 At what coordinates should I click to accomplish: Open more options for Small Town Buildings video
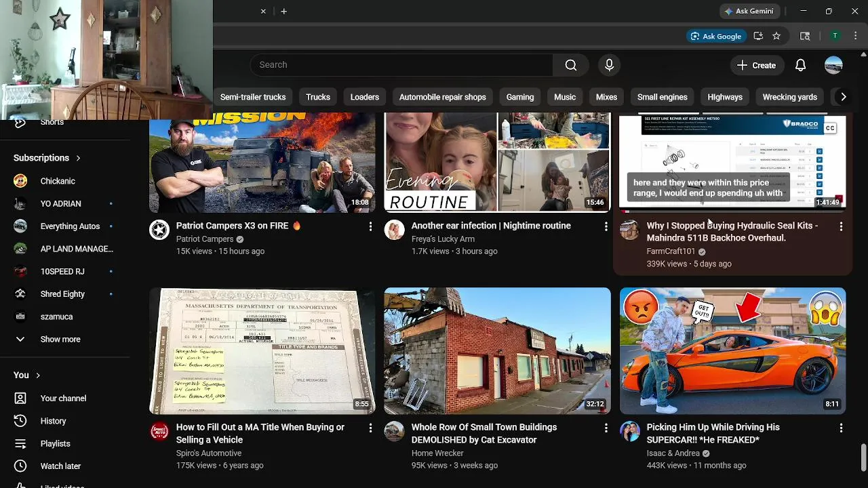pyautogui.click(x=606, y=428)
